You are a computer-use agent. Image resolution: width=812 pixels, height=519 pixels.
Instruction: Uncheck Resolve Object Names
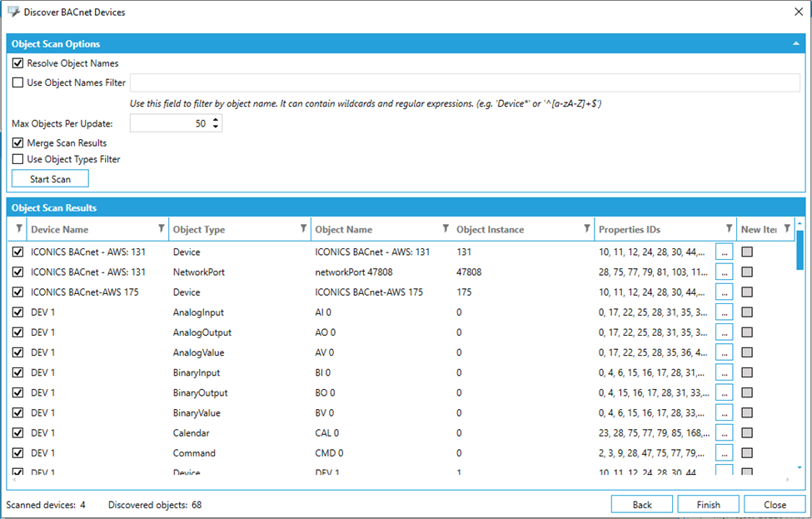17,63
